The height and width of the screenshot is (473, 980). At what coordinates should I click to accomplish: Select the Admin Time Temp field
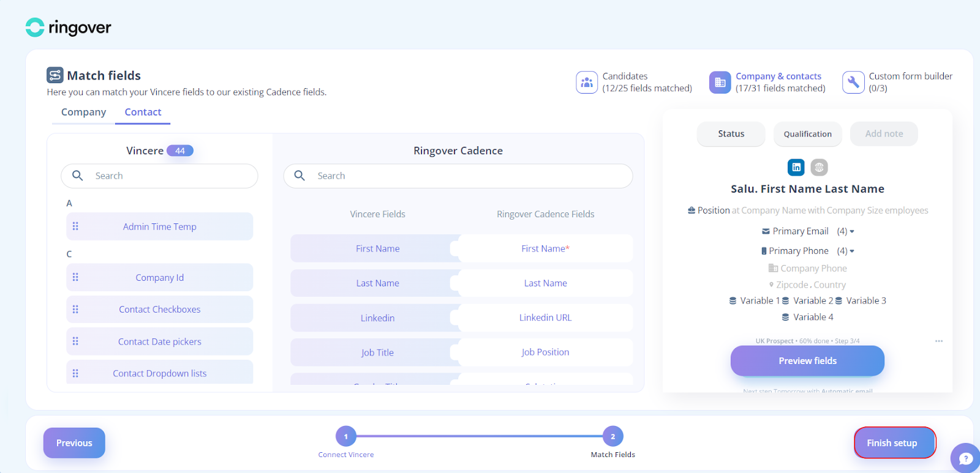pos(159,226)
